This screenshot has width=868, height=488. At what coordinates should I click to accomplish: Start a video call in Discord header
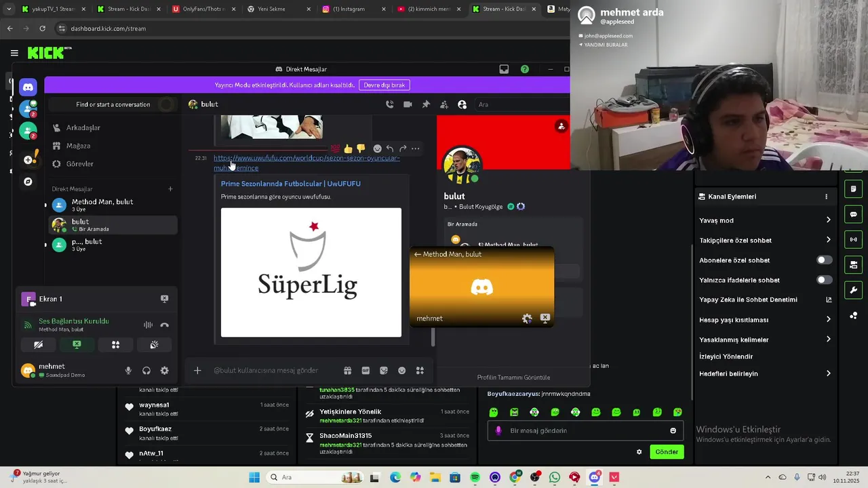[x=408, y=104]
